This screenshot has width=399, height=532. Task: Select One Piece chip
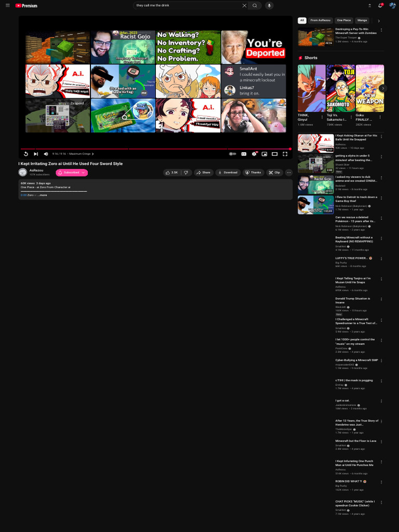[x=344, y=20]
